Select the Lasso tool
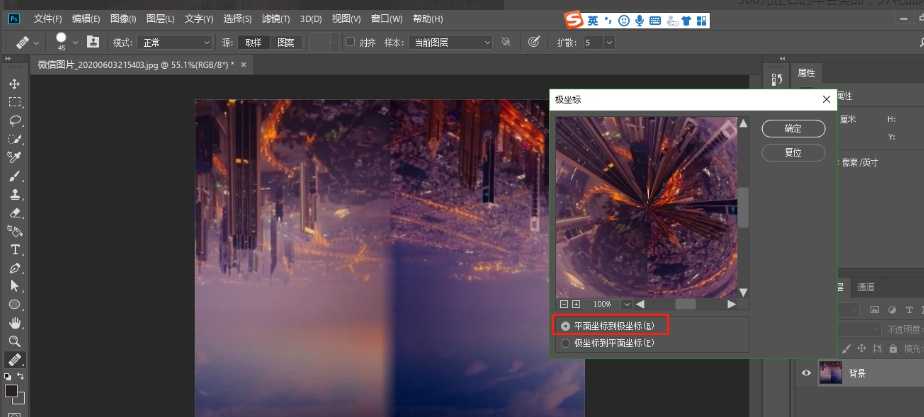 point(15,120)
